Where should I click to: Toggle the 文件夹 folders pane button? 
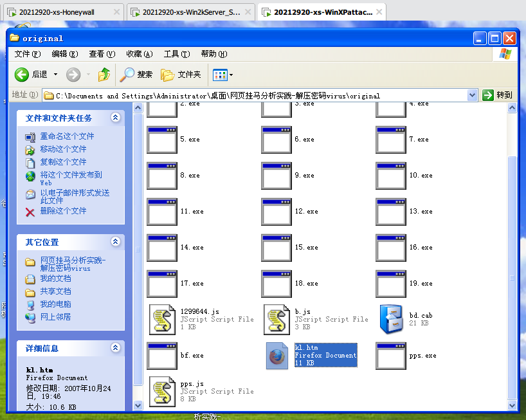(181, 75)
